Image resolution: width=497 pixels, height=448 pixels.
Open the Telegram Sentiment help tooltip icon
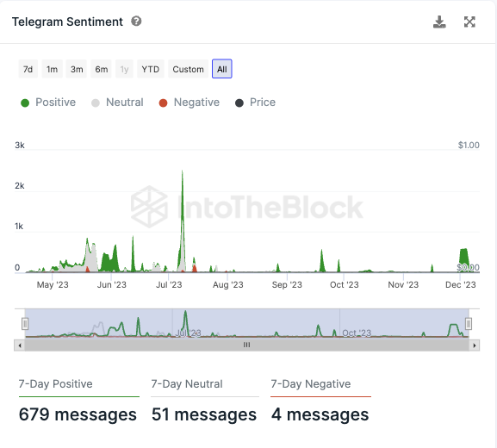[136, 22]
